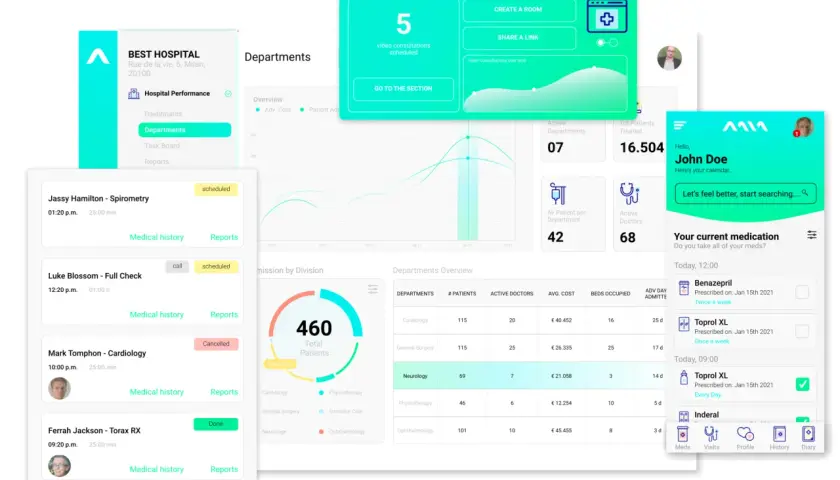The height and width of the screenshot is (480, 840).
Task: Open Medical history for Luke Blossom - Full Check
Action: coord(156,314)
